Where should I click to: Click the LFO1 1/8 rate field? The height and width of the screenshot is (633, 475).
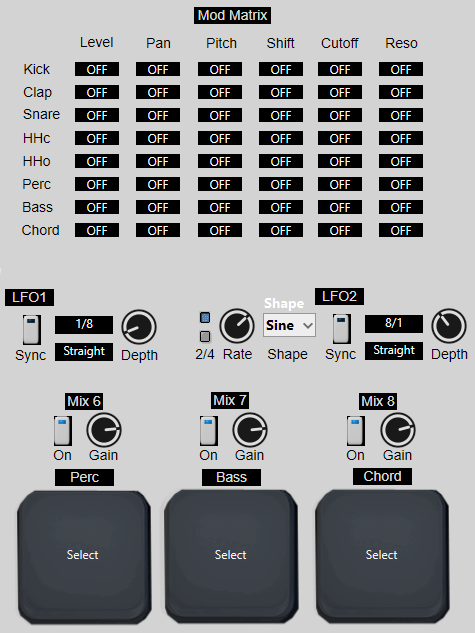click(x=84, y=325)
